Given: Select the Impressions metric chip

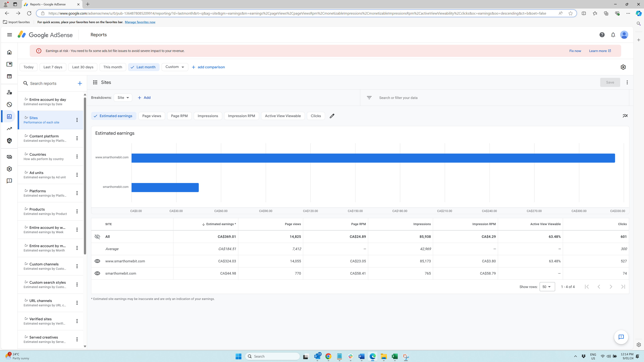Looking at the screenshot, I should [208, 116].
